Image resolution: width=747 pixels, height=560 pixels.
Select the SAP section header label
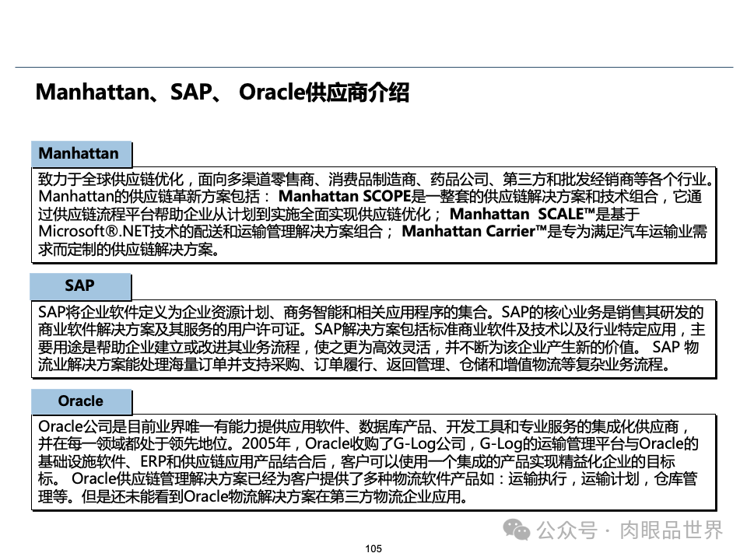[80, 285]
